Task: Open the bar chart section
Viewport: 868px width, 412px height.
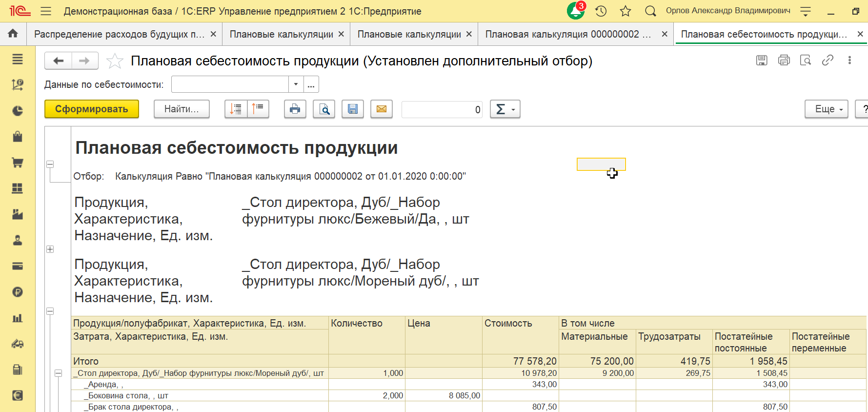Action: point(18,318)
